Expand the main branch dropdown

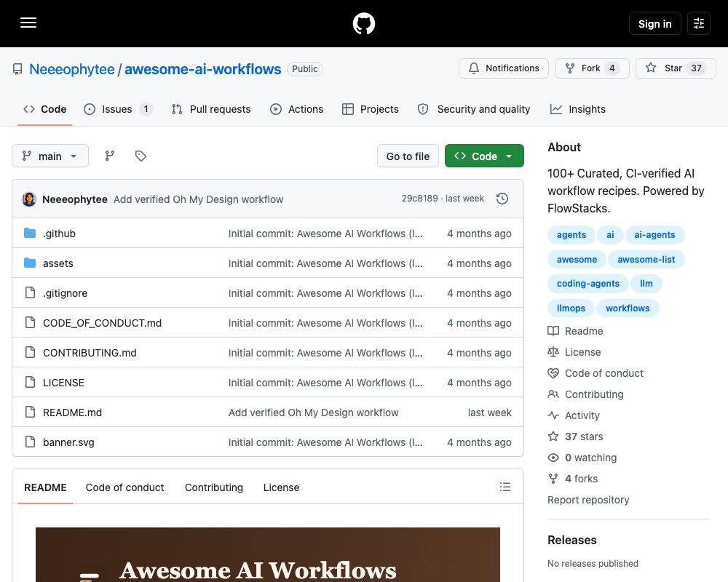pos(50,156)
